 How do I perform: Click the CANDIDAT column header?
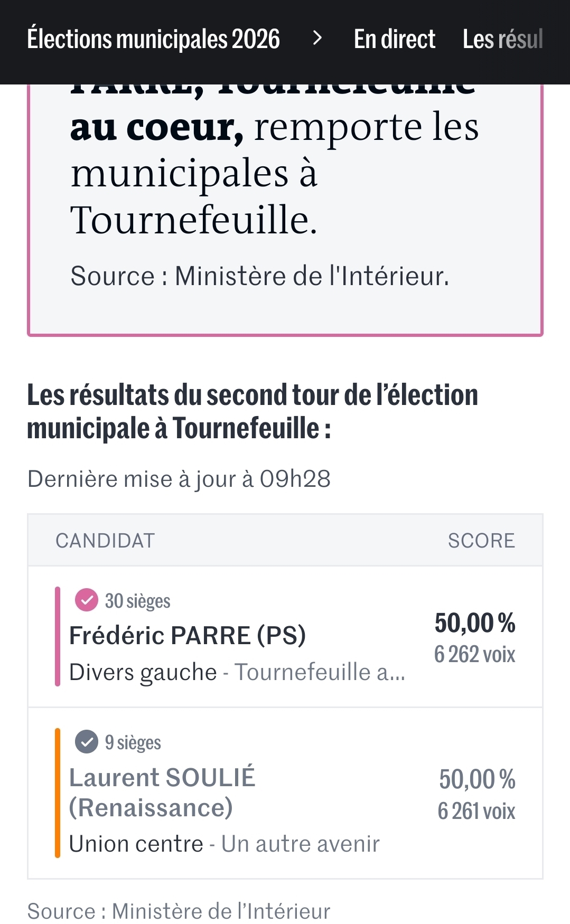point(105,541)
